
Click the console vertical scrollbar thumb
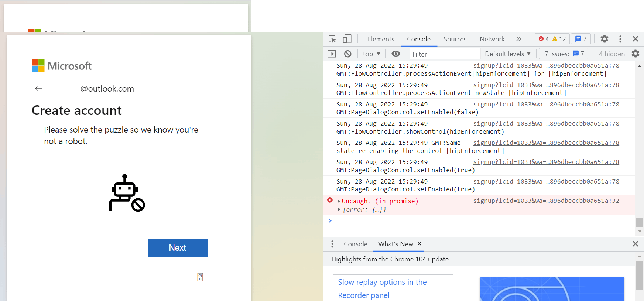point(640,222)
